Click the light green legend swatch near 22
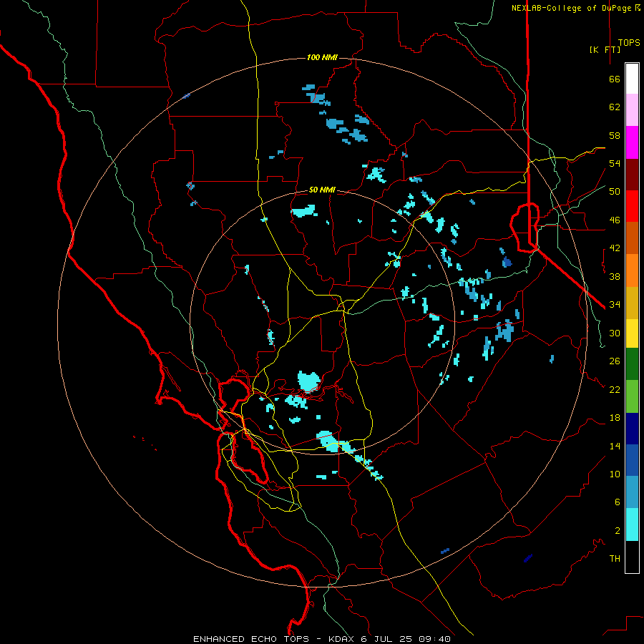Viewport: 644px width, 644px height. pos(632,396)
